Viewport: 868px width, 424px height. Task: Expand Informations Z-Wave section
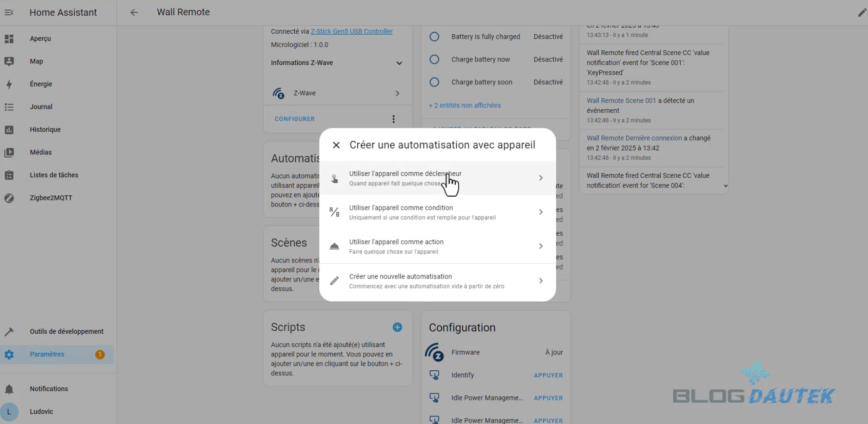399,63
